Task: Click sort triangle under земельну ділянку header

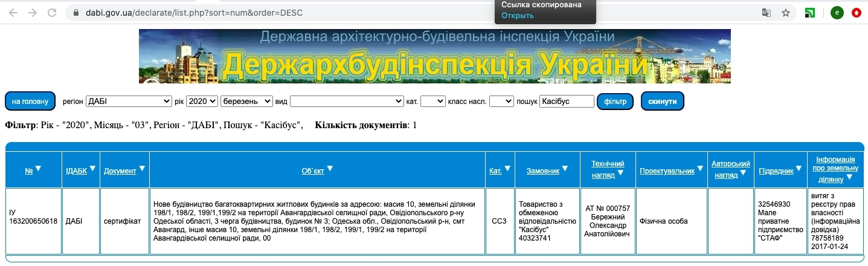Action: coord(849,177)
